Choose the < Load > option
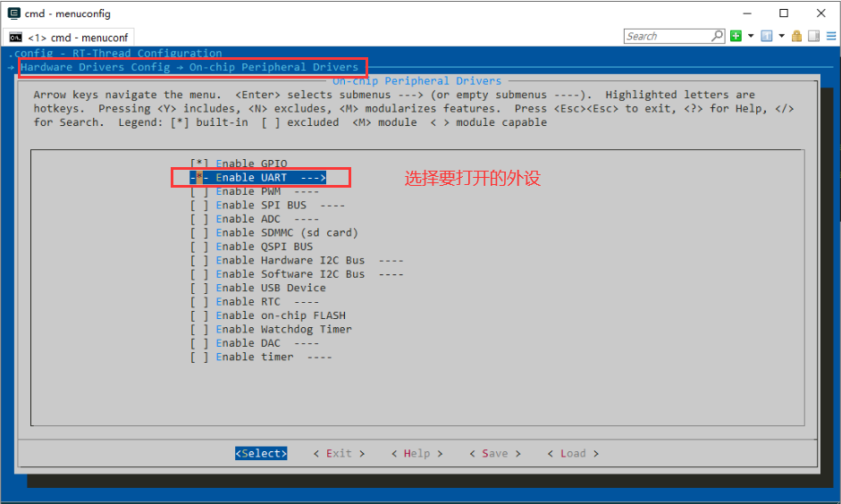The image size is (841, 504). (x=573, y=453)
